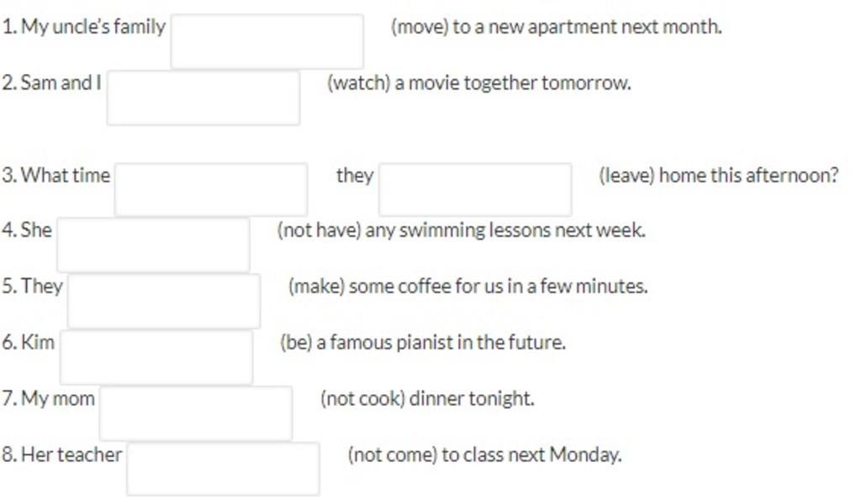Select the answer box after "Sam and I"

203,97
